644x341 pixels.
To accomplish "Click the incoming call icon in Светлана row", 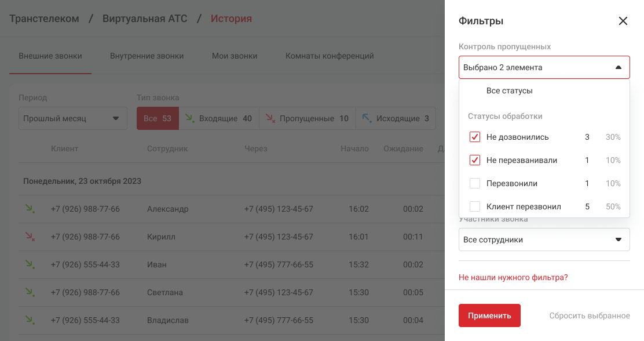I will tap(29, 292).
